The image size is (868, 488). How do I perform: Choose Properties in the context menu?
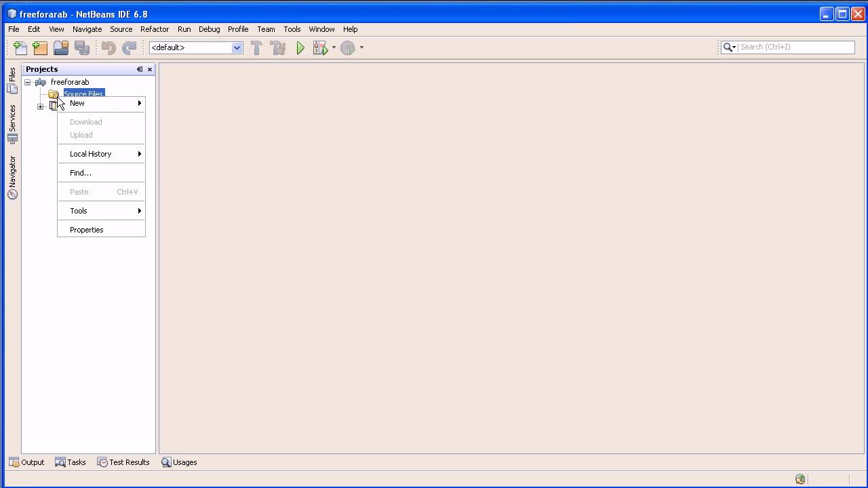(102, 230)
